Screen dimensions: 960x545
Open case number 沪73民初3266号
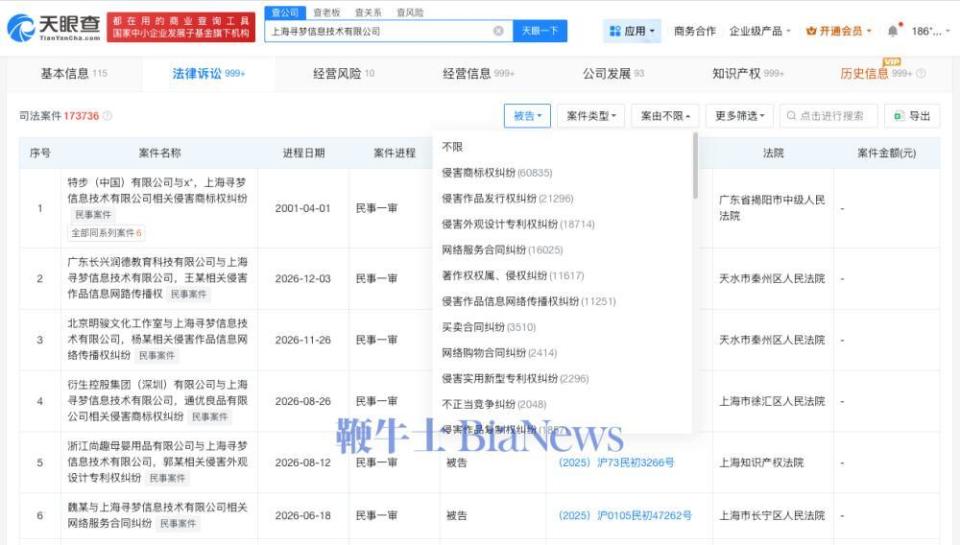tap(616, 462)
